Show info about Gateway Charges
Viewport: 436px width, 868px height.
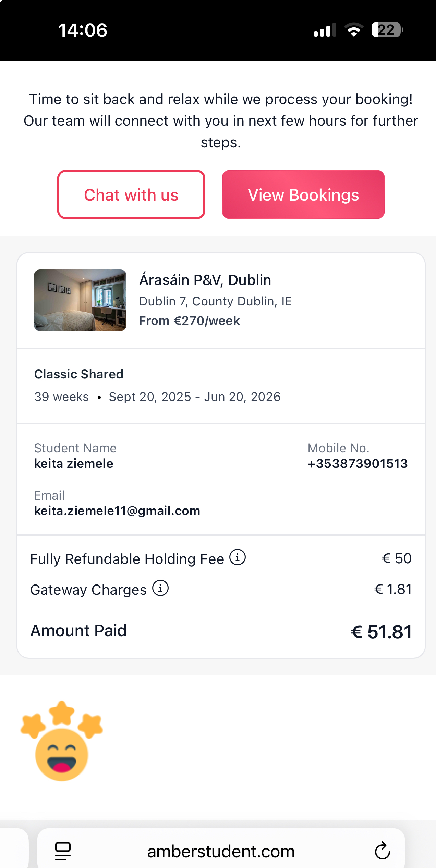[160, 588]
